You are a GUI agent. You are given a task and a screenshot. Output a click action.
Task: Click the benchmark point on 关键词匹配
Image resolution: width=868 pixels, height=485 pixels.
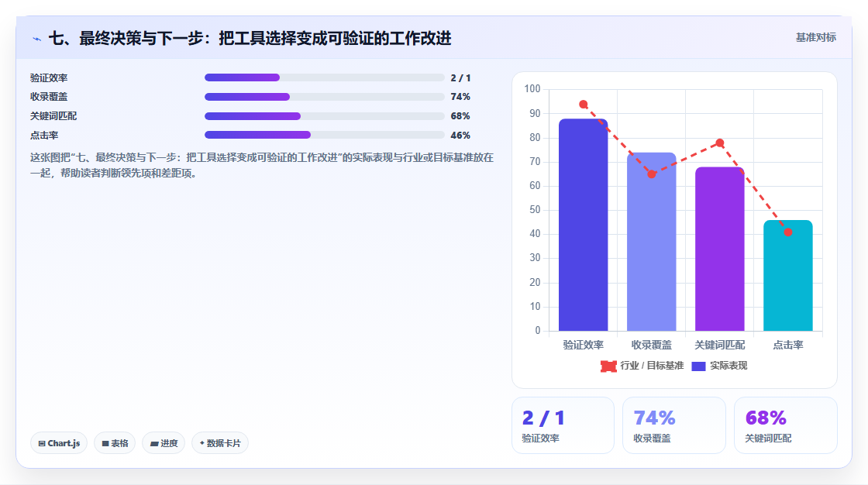(x=720, y=143)
